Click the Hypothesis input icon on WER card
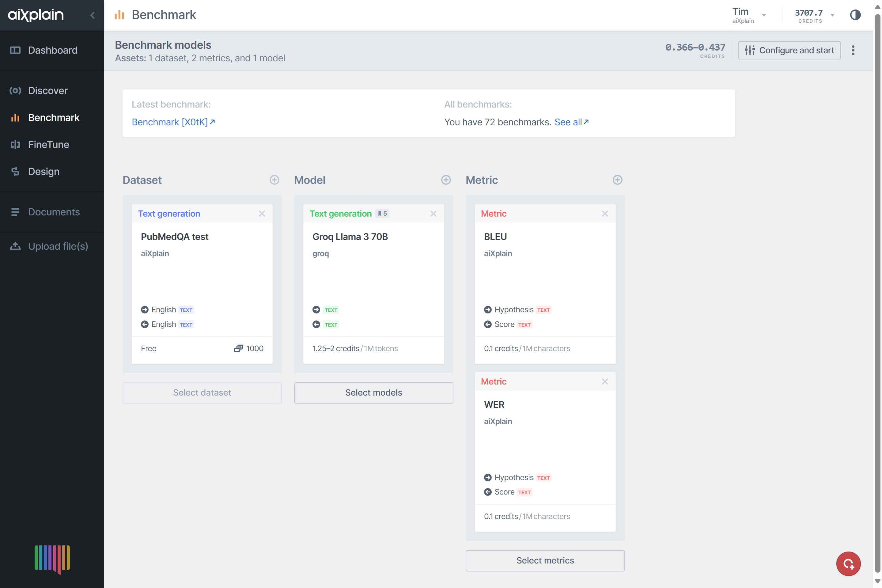The height and width of the screenshot is (588, 882). [488, 477]
